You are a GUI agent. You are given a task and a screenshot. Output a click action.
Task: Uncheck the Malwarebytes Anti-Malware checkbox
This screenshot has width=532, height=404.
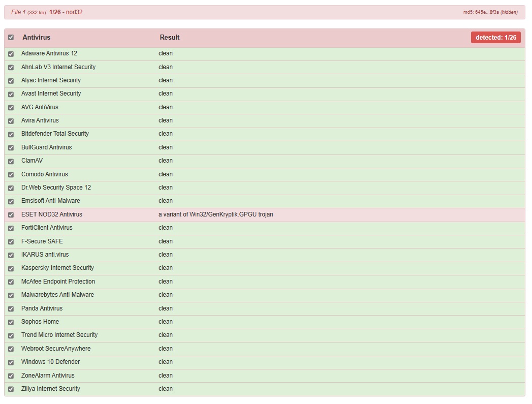point(11,295)
